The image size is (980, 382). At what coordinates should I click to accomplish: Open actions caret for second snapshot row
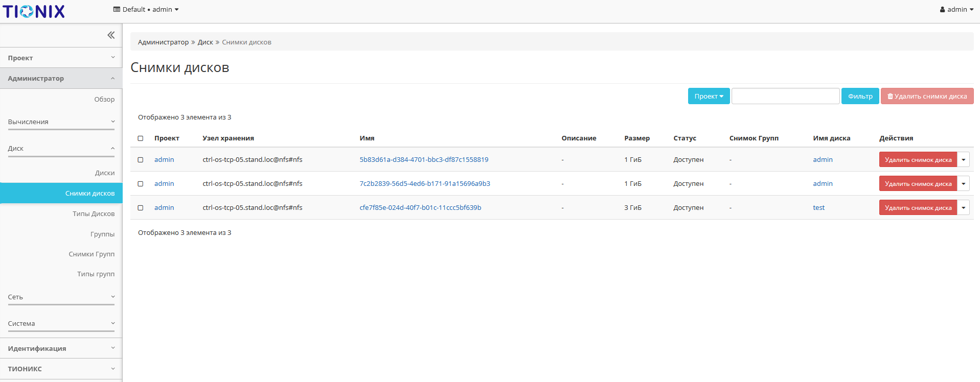click(x=963, y=184)
